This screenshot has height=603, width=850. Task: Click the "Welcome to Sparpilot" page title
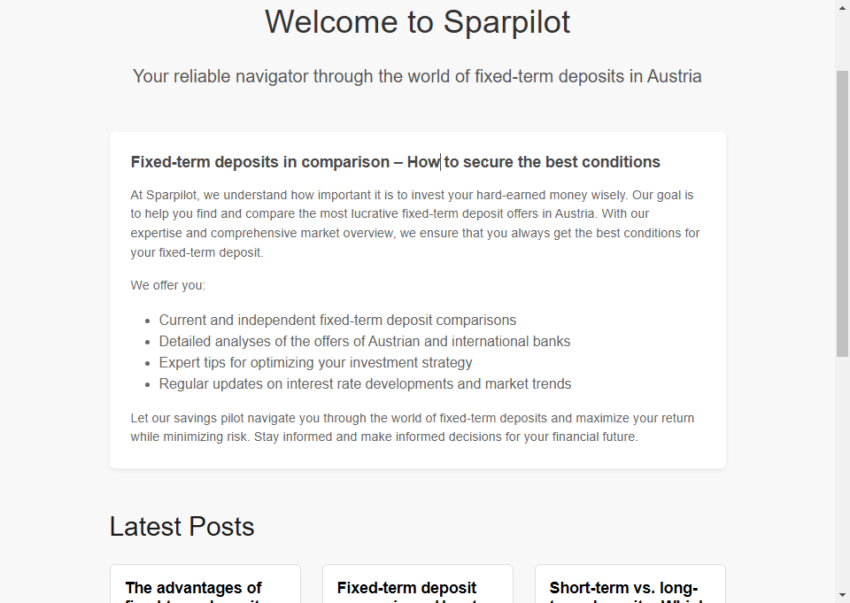point(417,22)
